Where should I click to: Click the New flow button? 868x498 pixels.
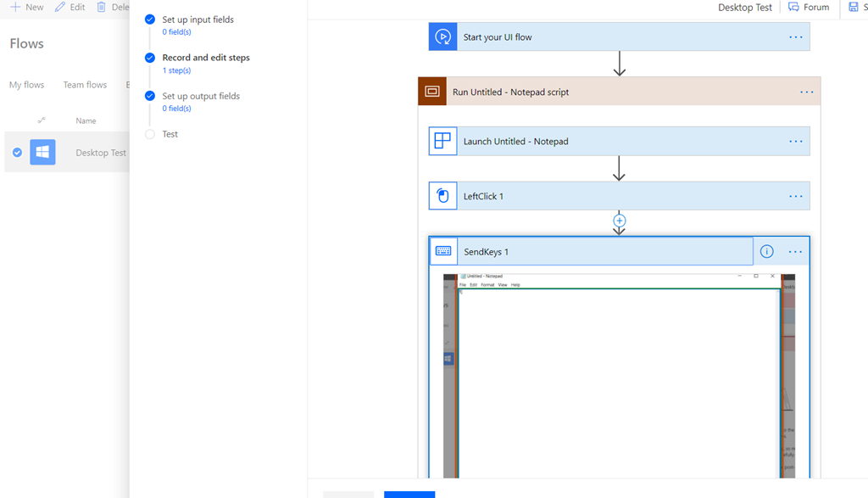[27, 7]
